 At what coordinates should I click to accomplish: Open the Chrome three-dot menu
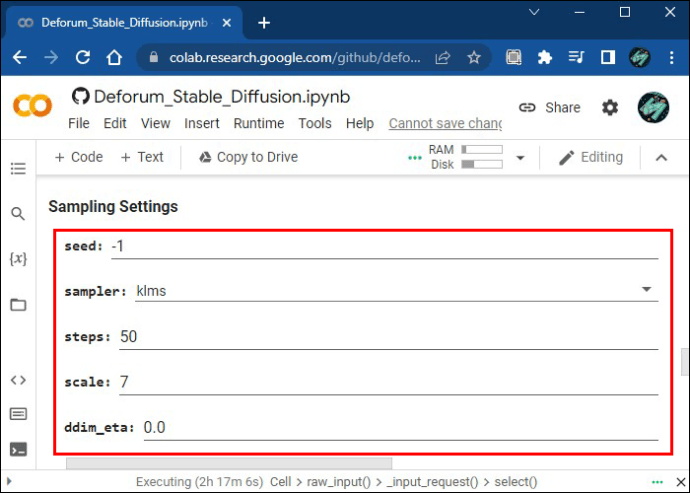point(671,57)
